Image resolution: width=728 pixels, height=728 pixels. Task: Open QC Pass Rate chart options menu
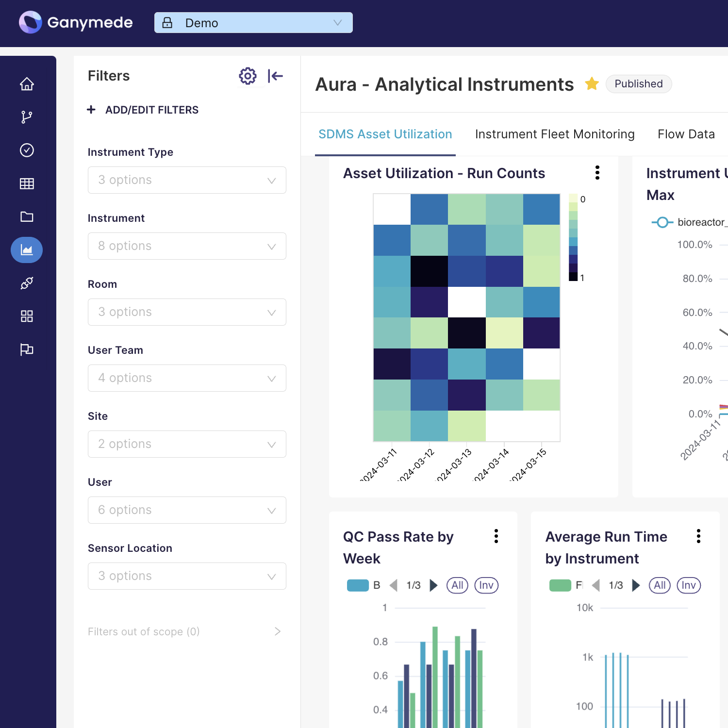496,536
